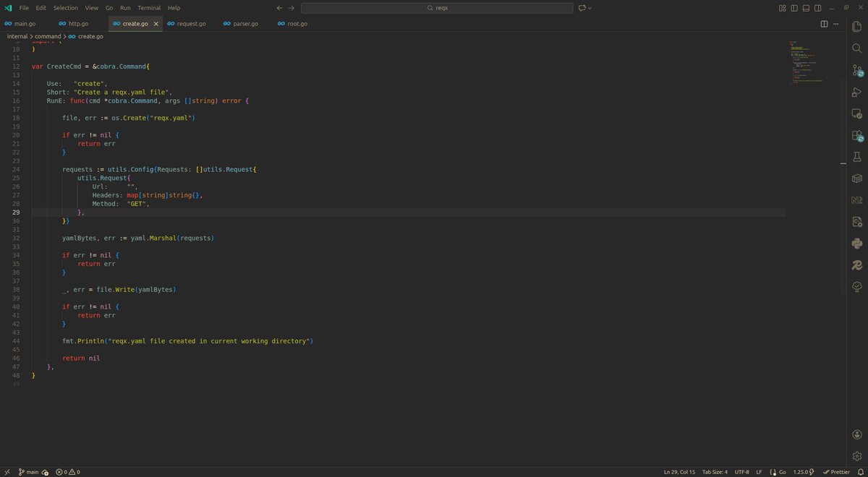The width and height of the screenshot is (868, 477).
Task: Switch to the request.go tab
Action: coord(191,24)
